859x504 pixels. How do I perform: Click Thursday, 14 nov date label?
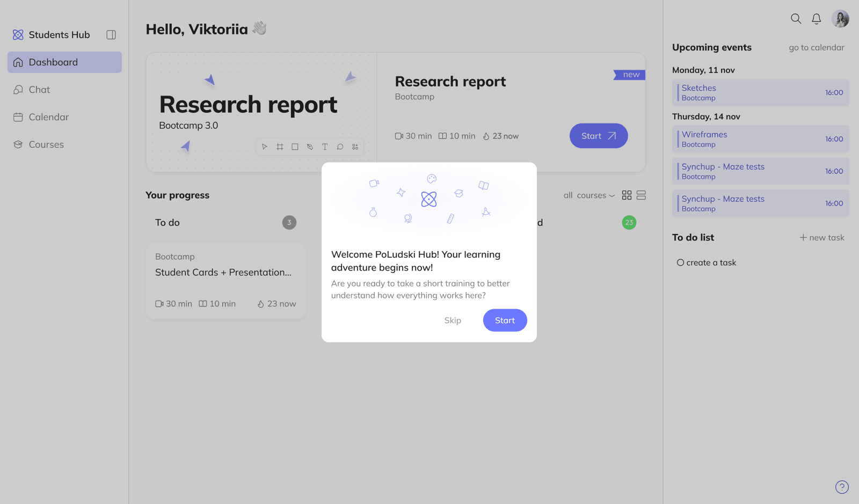pyautogui.click(x=706, y=116)
